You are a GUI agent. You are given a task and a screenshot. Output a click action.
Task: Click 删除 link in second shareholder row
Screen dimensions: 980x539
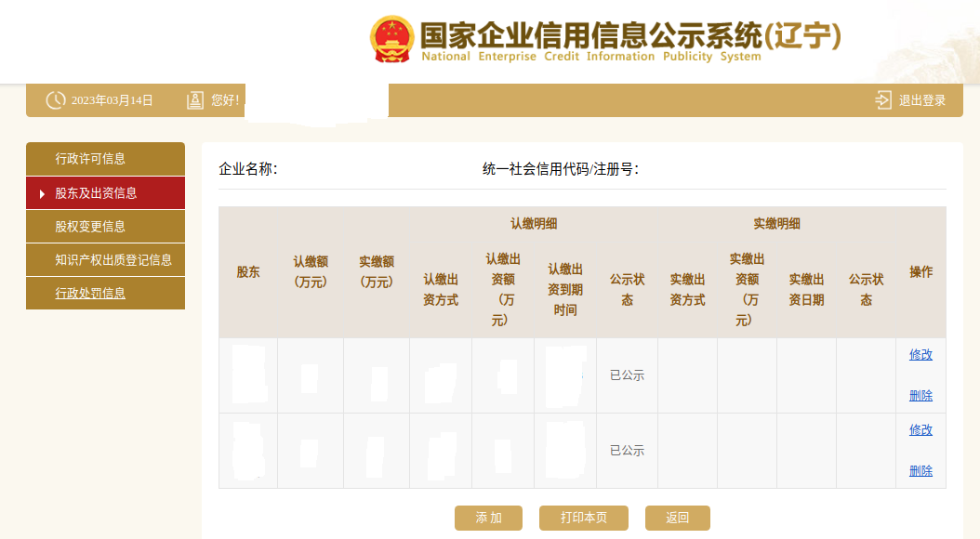pyautogui.click(x=920, y=471)
